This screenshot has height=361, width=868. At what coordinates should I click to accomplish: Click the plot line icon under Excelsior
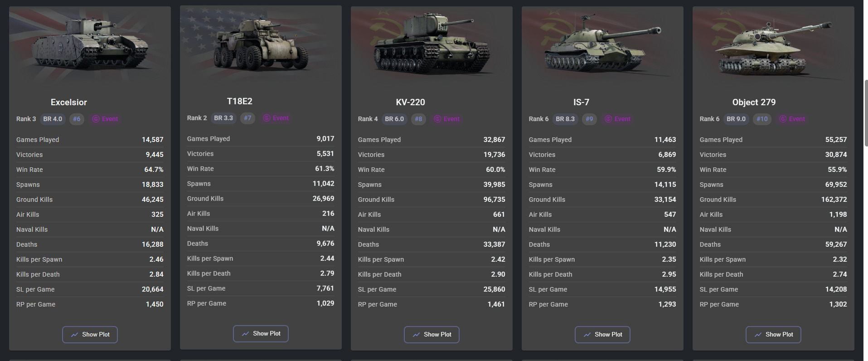click(x=74, y=335)
